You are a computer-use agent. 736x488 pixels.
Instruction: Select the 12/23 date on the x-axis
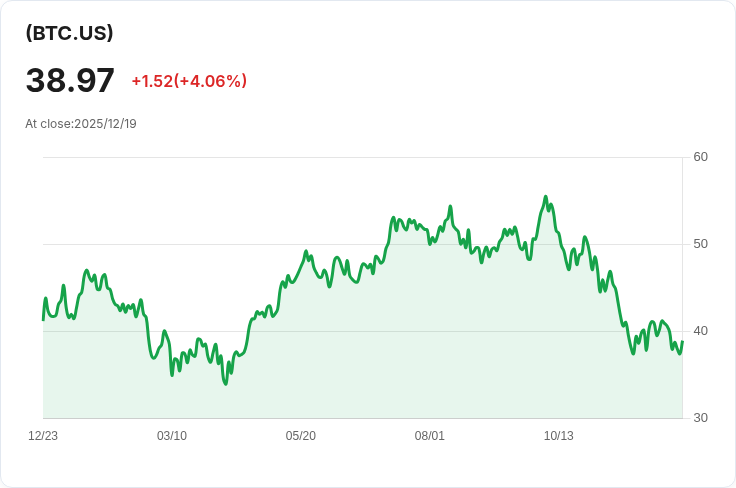point(43,436)
